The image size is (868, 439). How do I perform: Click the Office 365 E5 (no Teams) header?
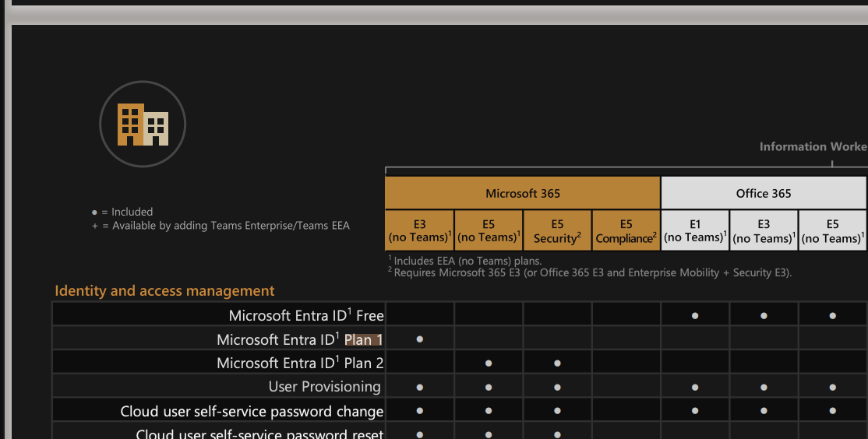(x=833, y=230)
